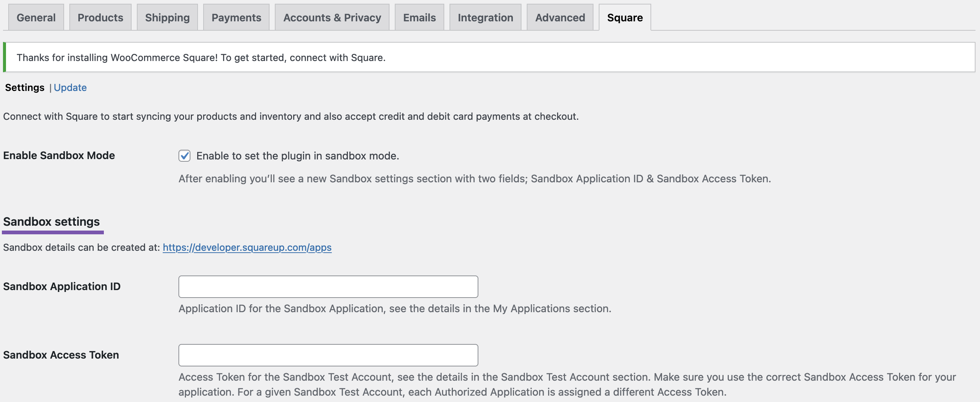Open the Payments tab

point(236,17)
